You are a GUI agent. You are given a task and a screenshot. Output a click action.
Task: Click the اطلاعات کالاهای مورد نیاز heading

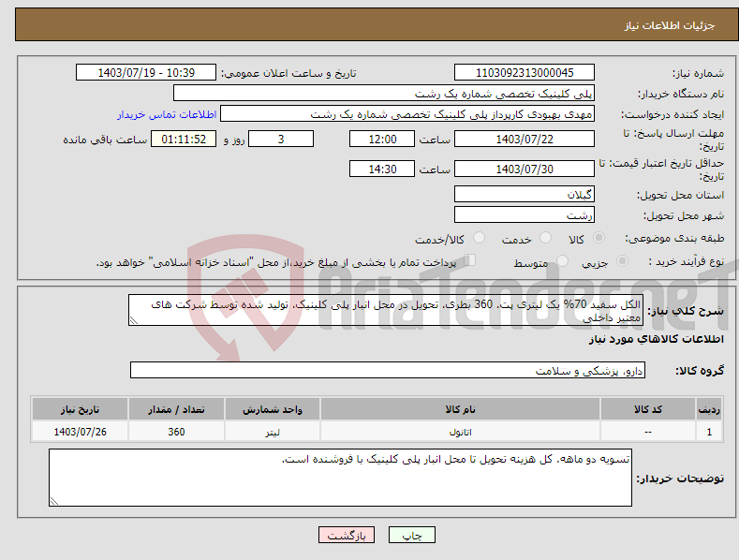pos(656,339)
